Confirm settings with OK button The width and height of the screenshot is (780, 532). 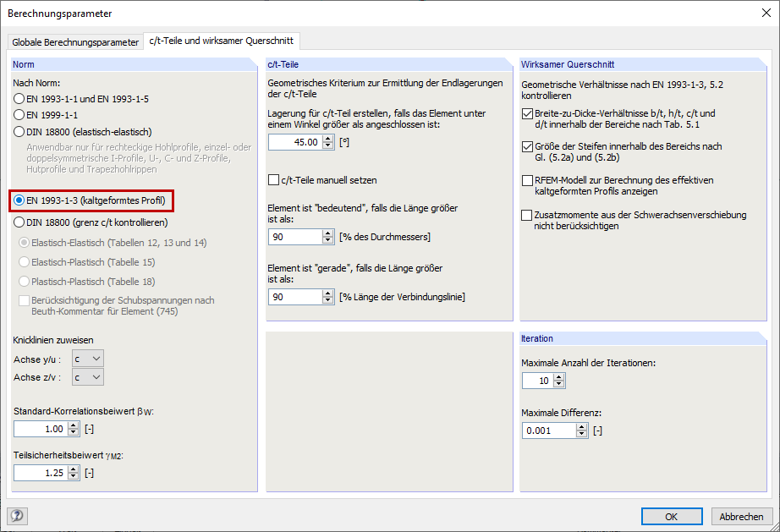(x=672, y=516)
